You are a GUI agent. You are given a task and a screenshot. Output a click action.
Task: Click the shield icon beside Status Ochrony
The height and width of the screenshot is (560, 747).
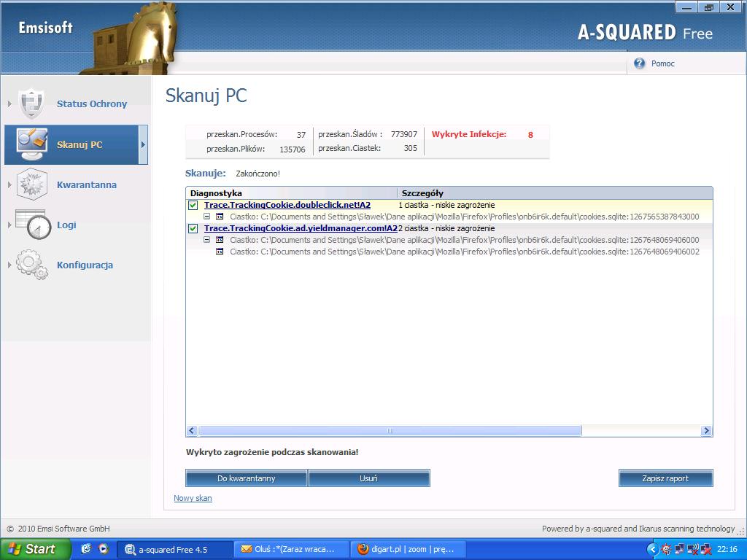tap(31, 104)
